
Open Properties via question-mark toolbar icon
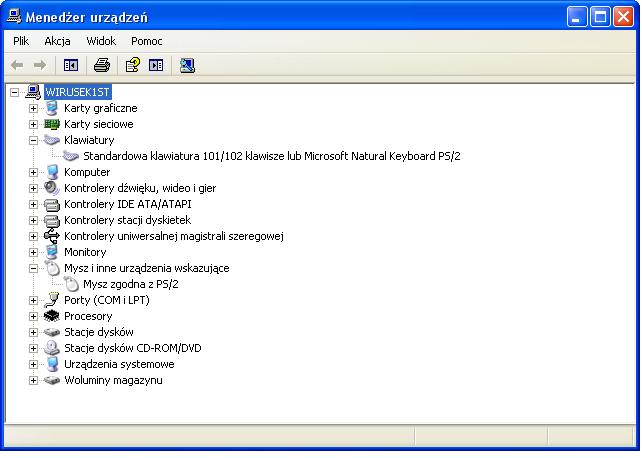pyautogui.click(x=132, y=65)
